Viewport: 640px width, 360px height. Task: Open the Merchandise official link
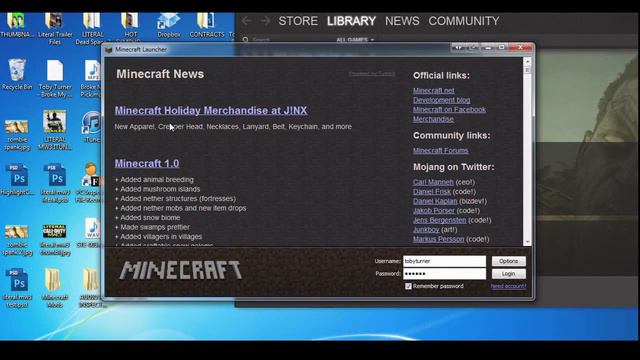pos(433,119)
